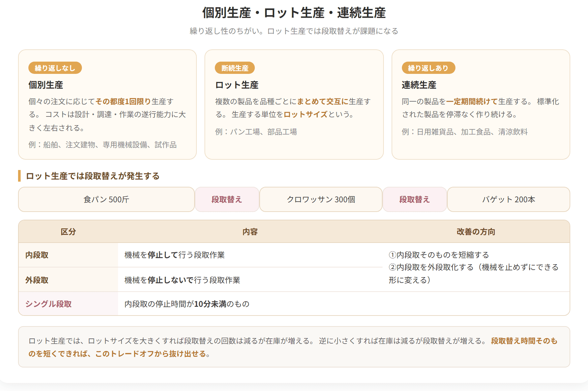Screen dimensions: 588x391
Task: Click the 断続生産 badge
Action: tap(235, 68)
